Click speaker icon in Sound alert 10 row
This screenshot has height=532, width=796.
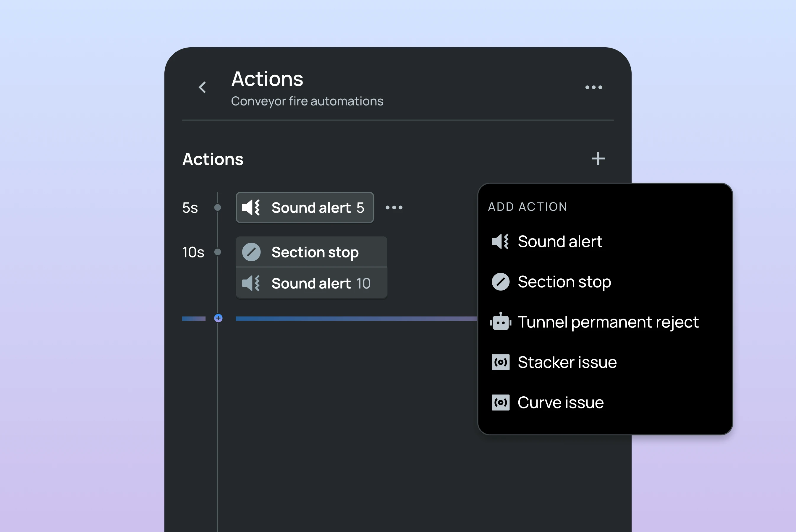251,283
